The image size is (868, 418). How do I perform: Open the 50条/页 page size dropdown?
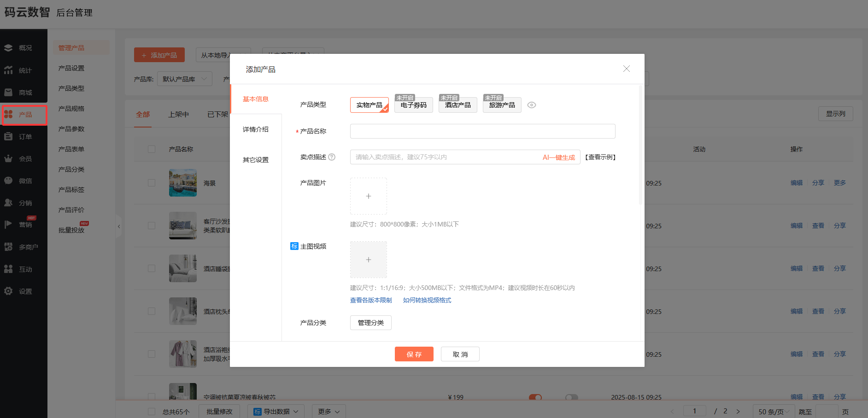tap(773, 411)
